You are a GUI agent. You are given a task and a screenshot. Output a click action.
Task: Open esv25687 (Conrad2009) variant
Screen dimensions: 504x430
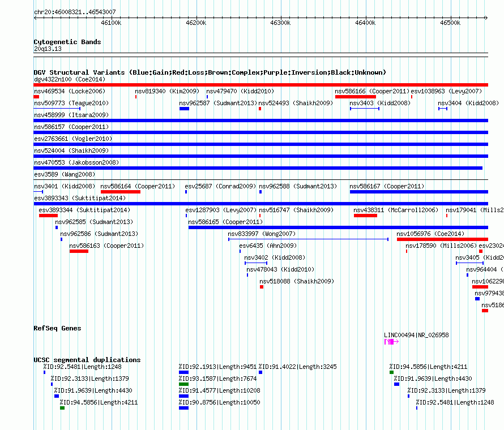point(220,186)
